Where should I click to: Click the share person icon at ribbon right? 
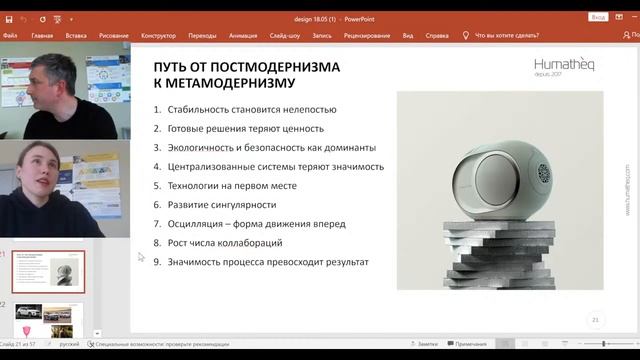click(626, 36)
